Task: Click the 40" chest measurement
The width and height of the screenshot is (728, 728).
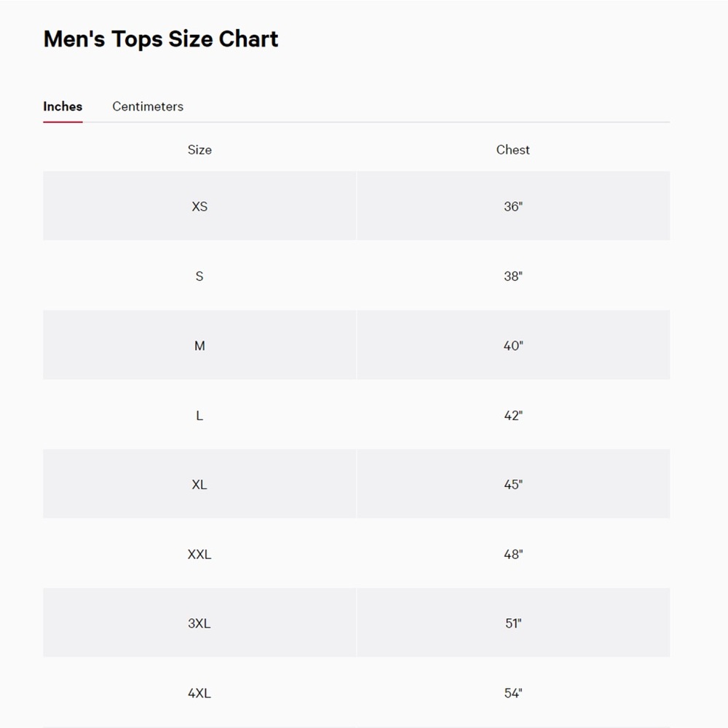Action: click(513, 345)
